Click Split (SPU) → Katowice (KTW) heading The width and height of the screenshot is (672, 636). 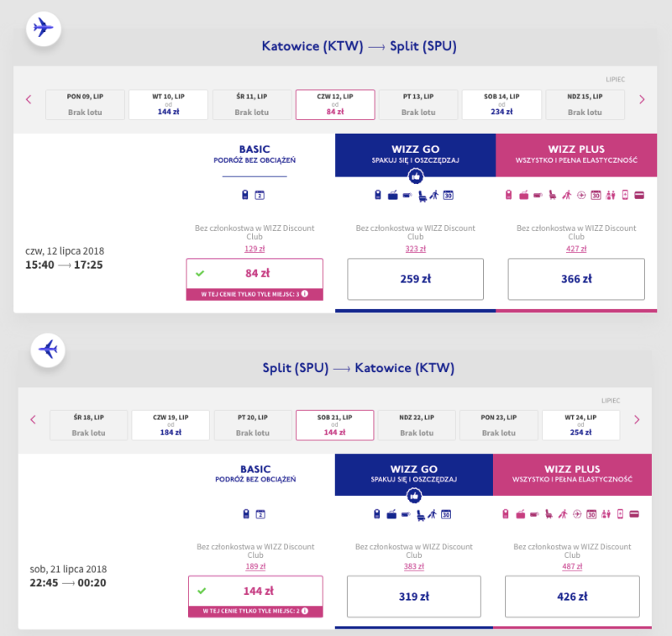(359, 368)
